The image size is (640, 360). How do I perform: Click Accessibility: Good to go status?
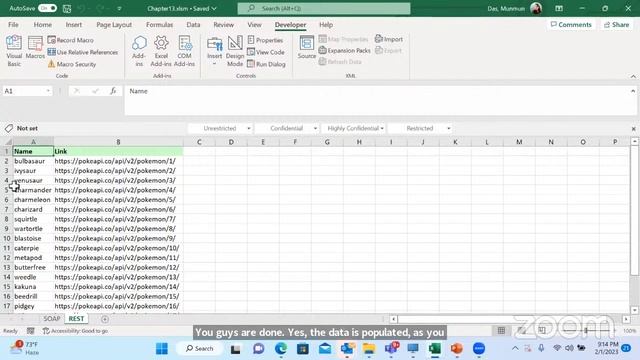(76, 331)
